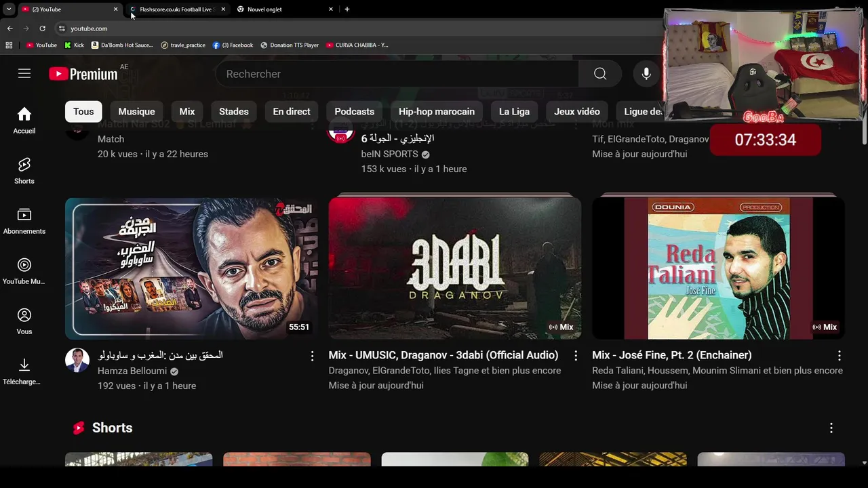Screen dimensions: 868x488
Task: Open Abonnements in the sidebar
Action: 24,221
